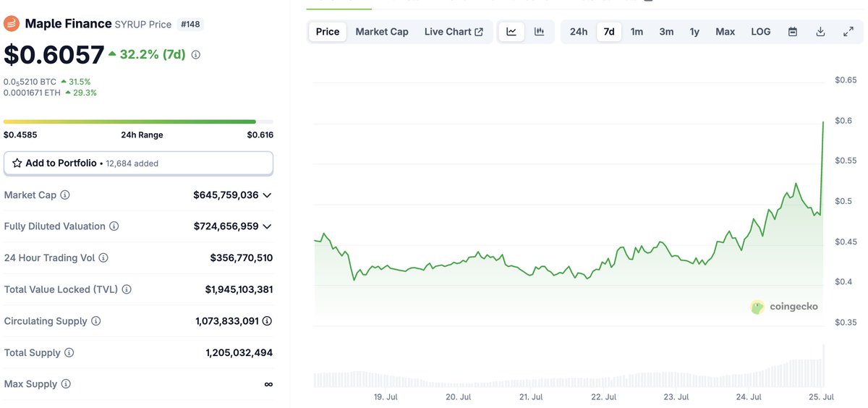868x408 pixels.
Task: Click the 0.0001671 ETH value
Action: 32,93
